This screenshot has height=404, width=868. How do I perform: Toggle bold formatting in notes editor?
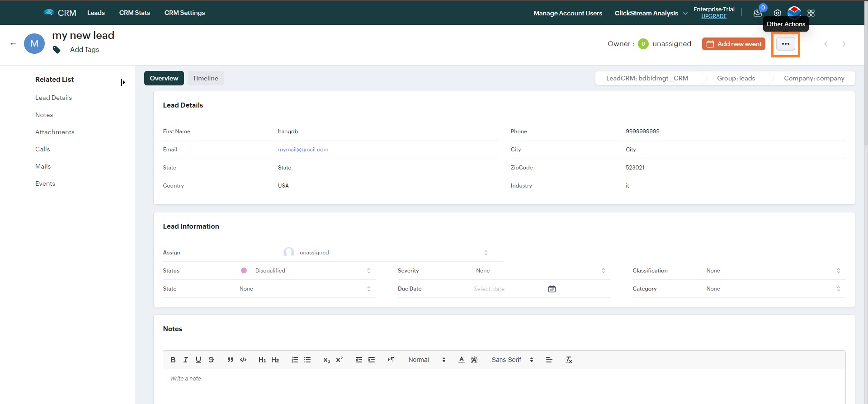173,360
